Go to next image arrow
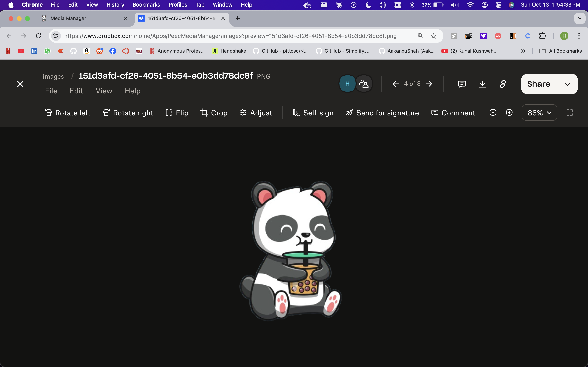The height and width of the screenshot is (367, 588). (x=429, y=84)
